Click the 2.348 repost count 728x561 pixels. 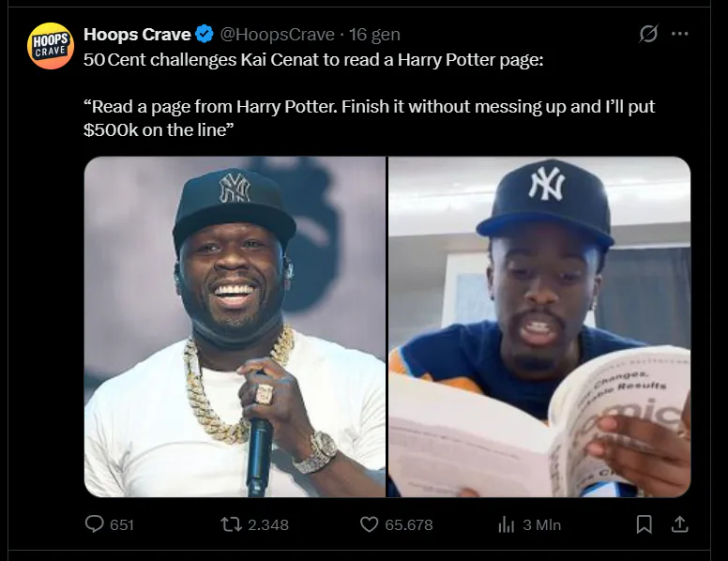(268, 524)
